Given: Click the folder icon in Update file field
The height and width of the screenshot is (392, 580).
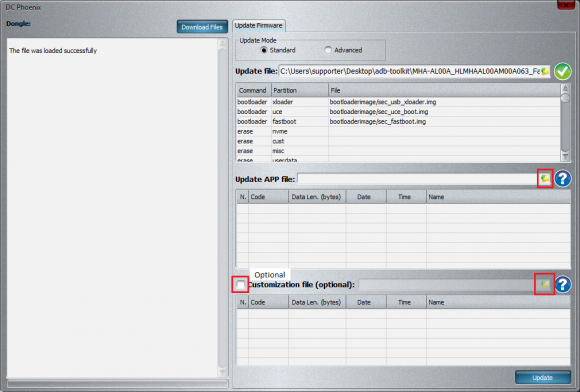Looking at the screenshot, I should (545, 71).
